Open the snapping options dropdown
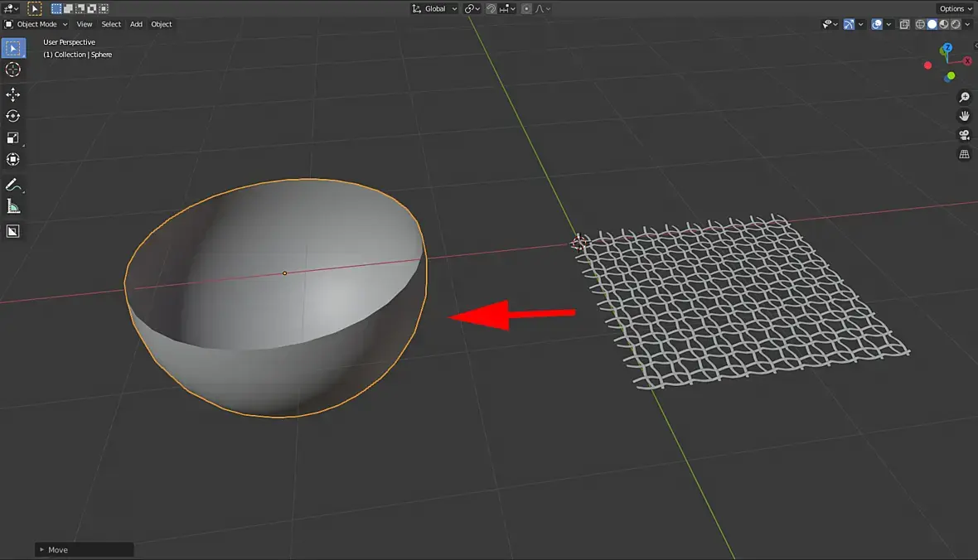 [x=507, y=9]
